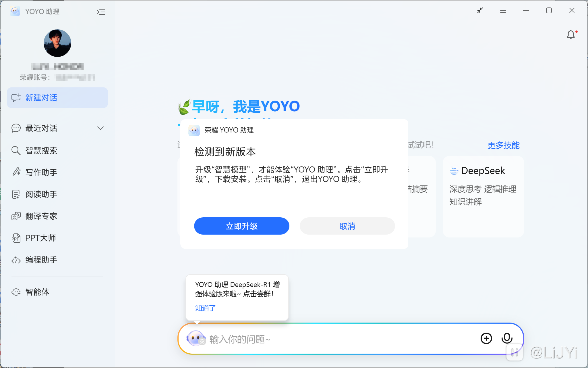Click the PPT大师 file icon
This screenshot has height=368, width=588.
tap(16, 238)
